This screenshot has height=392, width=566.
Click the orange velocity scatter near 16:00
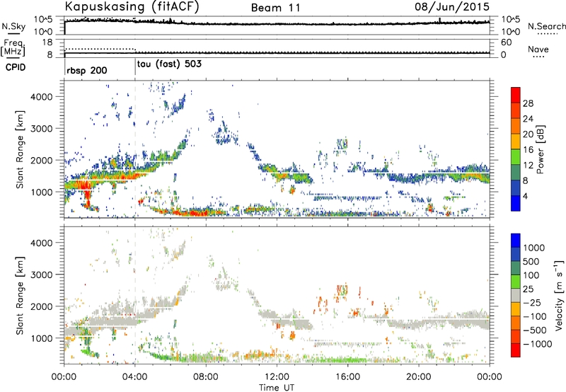(340, 291)
